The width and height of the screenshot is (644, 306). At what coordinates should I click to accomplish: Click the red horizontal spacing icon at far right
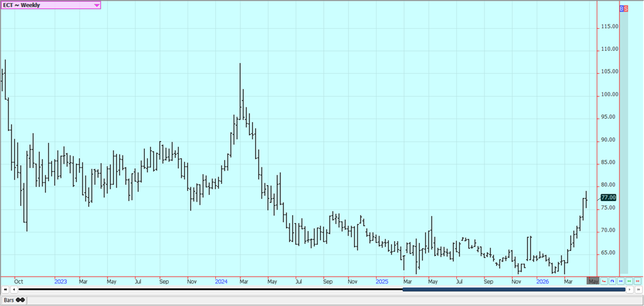(638, 281)
